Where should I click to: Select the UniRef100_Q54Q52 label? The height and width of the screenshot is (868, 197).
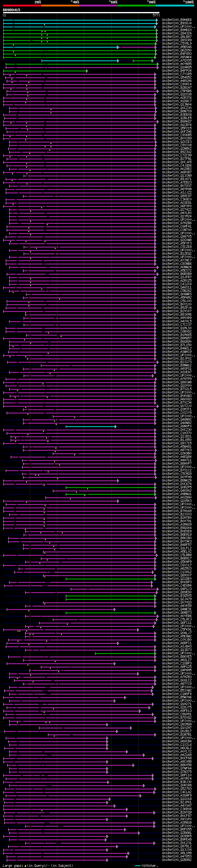coord(177,78)
